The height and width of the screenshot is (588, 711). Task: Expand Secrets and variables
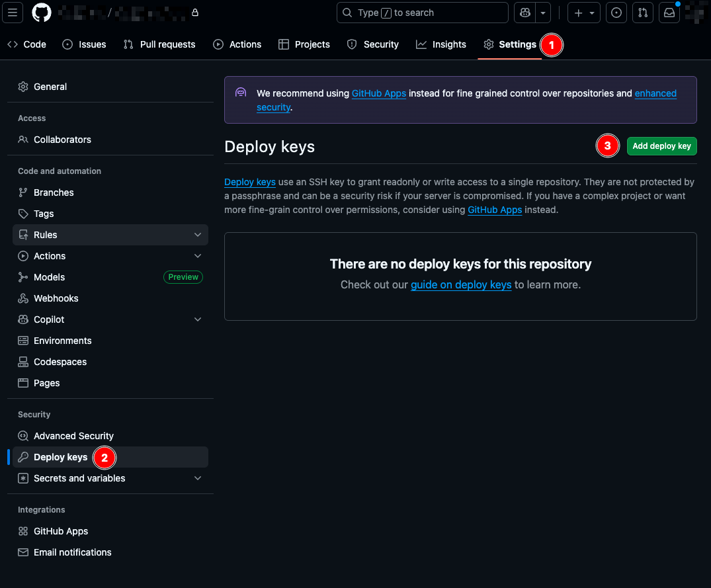[x=197, y=478]
